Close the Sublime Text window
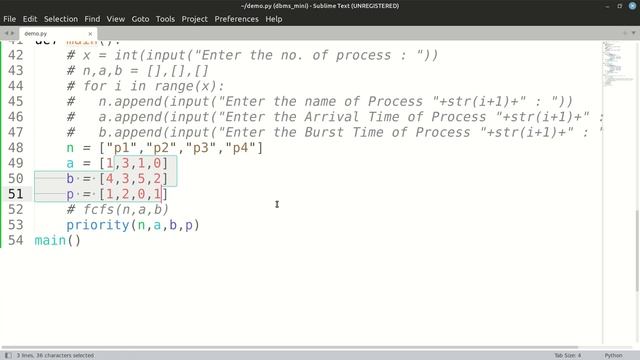The height and width of the screenshot is (360, 640). point(632,6)
